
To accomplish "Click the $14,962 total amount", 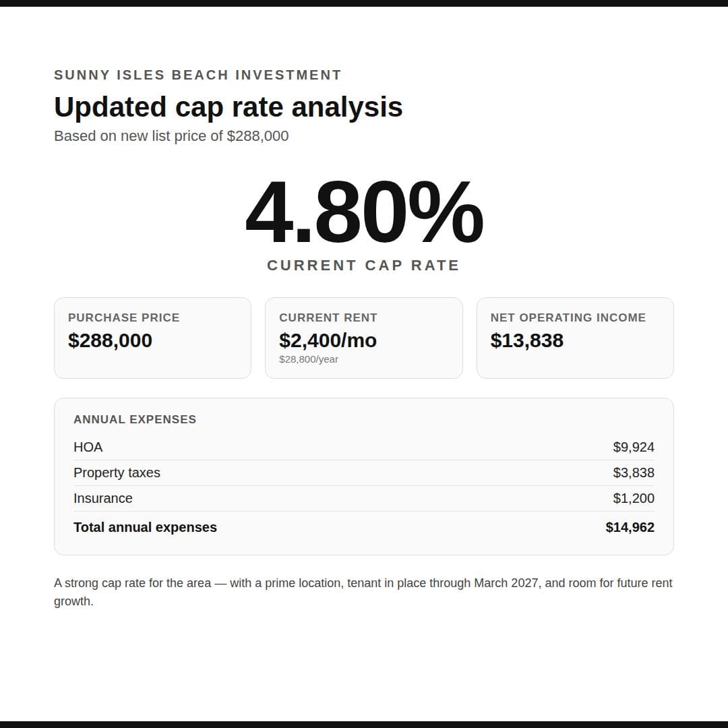I will [630, 527].
